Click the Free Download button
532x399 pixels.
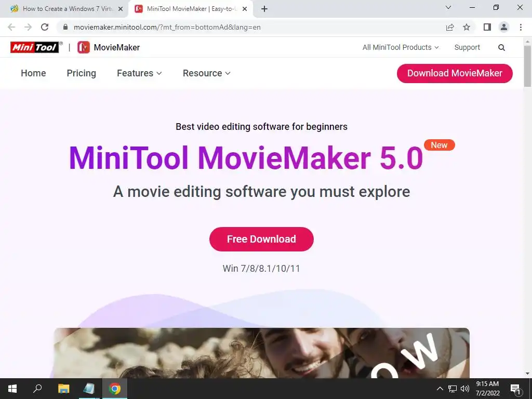[x=262, y=239]
